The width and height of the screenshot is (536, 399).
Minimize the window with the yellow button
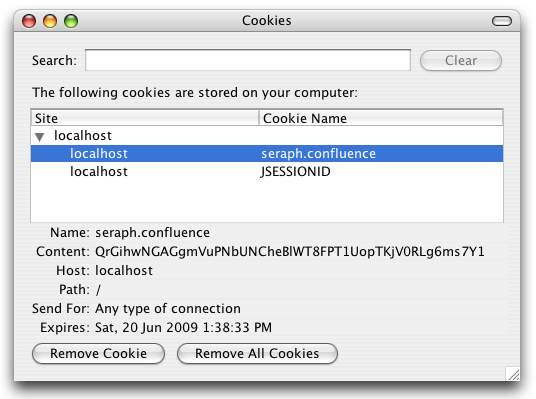tap(50, 21)
